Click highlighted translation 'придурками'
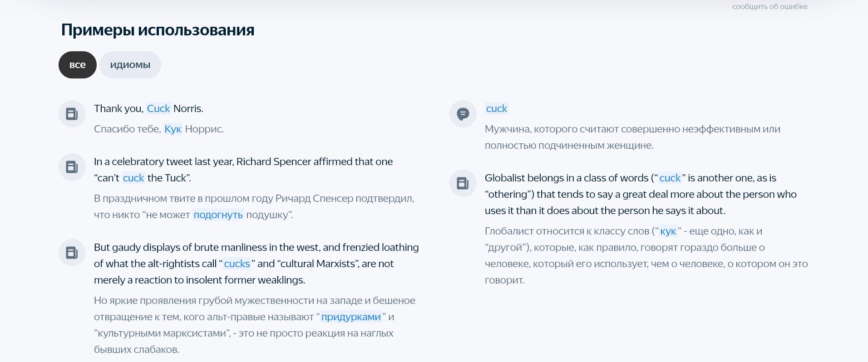This screenshot has width=868, height=362. tap(351, 317)
